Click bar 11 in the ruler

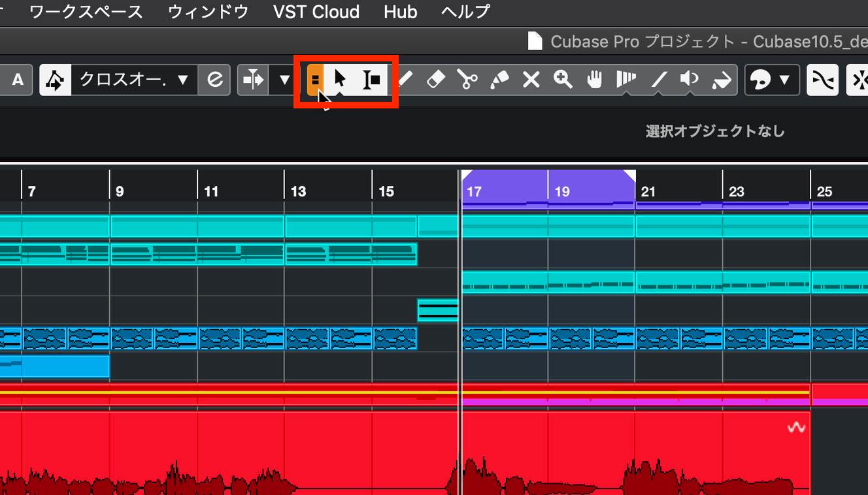211,191
